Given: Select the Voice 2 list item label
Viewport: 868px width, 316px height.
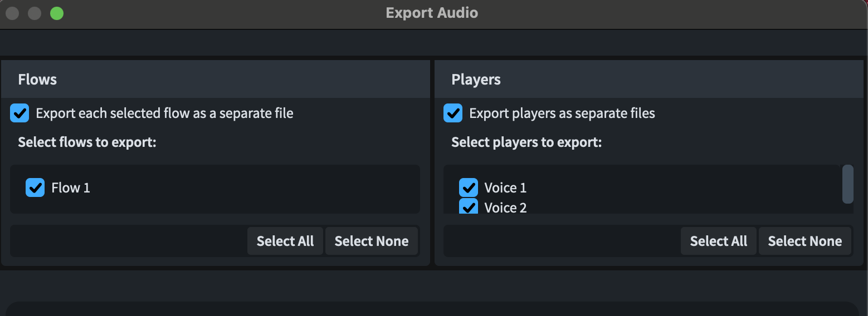Looking at the screenshot, I should pos(505,208).
